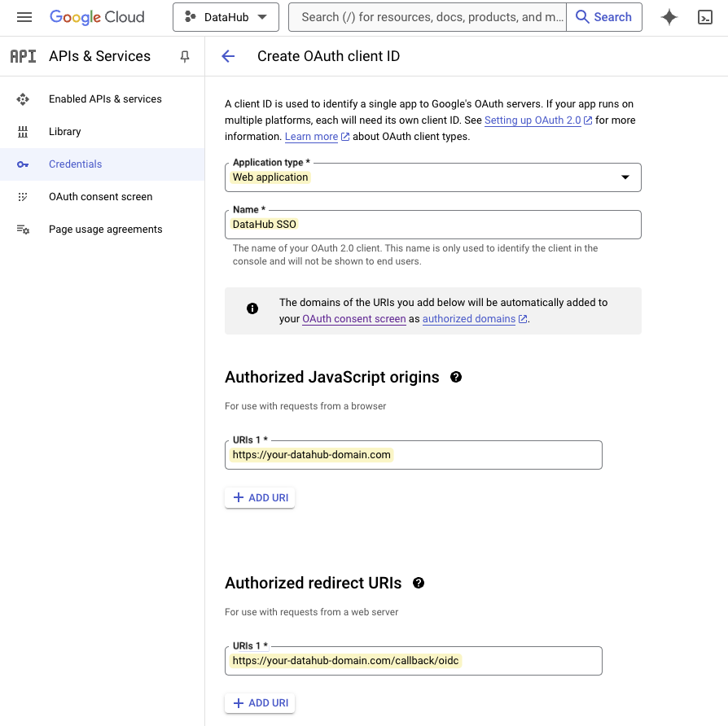Edit the redirect URIs 1 callback field

click(x=414, y=661)
